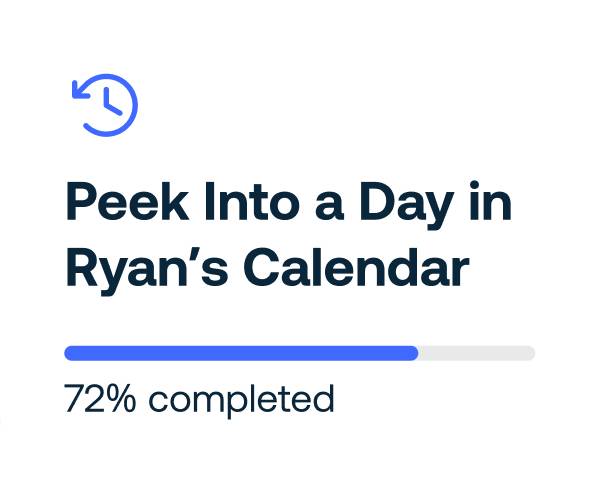Click the word "Calendar" in the heading

click(x=356, y=267)
